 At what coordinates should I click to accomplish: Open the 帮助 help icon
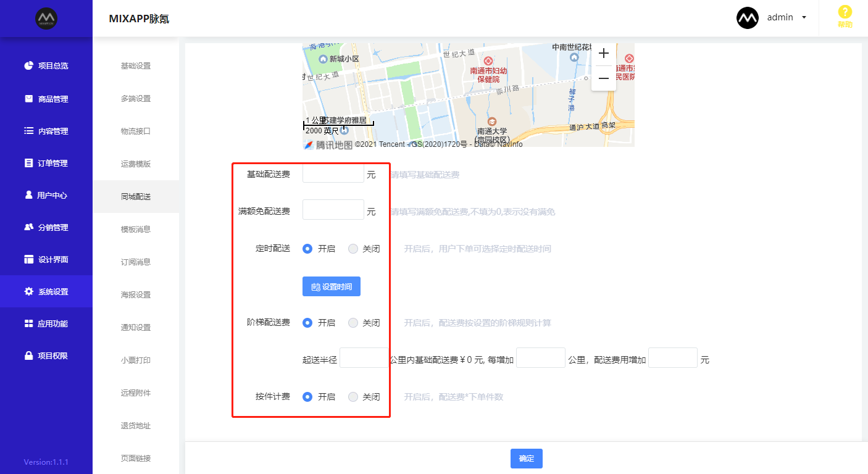point(845,12)
